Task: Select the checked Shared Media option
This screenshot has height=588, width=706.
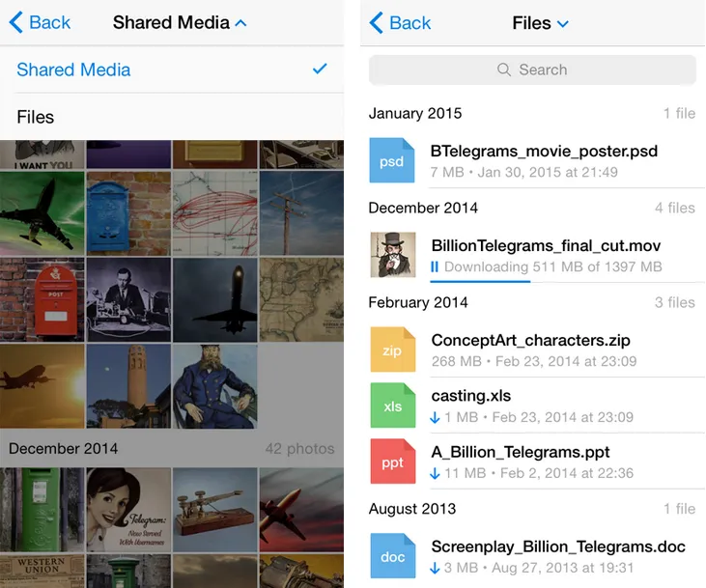Action: (172, 70)
